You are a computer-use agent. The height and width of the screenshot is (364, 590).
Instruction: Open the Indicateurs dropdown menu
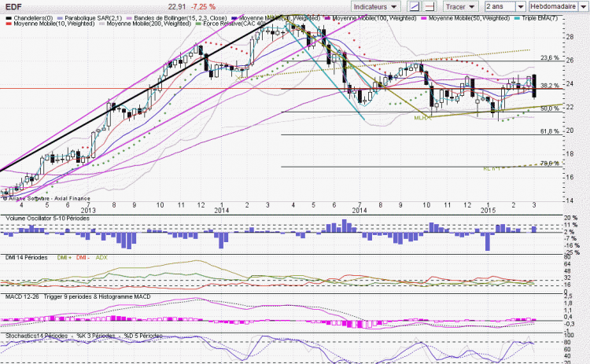[x=374, y=7]
